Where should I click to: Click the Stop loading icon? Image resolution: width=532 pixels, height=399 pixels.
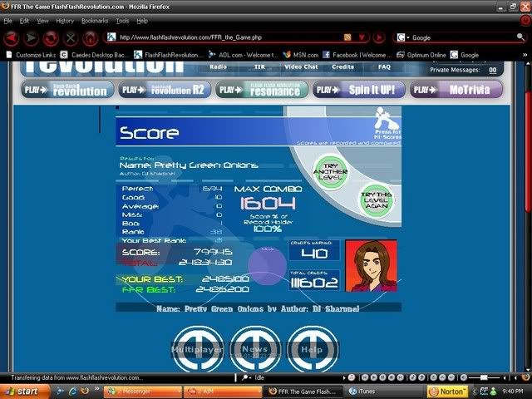[71, 38]
